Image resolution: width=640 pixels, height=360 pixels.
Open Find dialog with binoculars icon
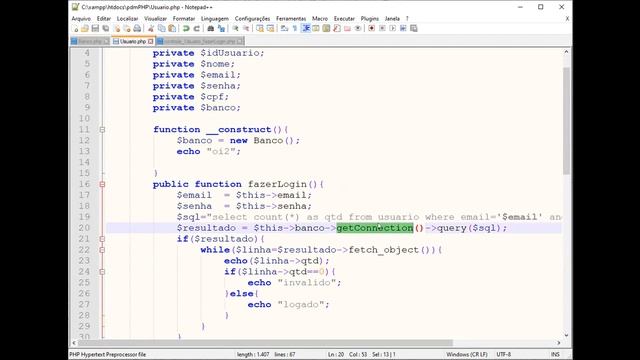[x=211, y=28]
